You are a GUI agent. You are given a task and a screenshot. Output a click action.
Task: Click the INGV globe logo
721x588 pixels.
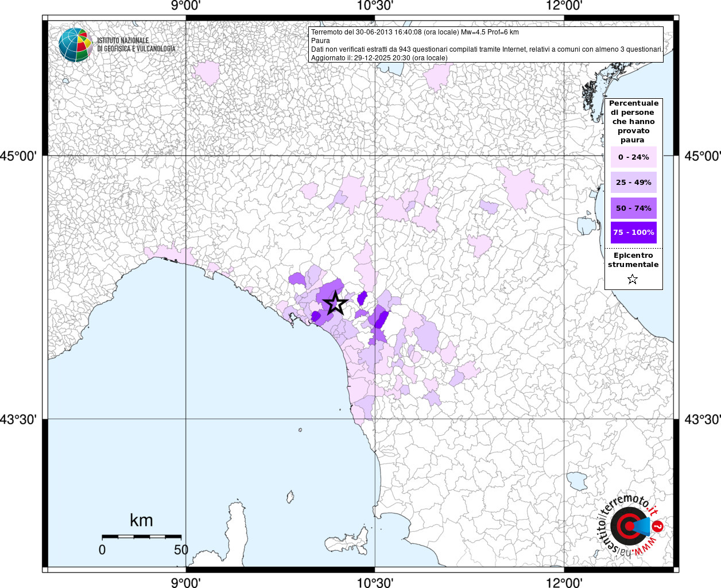tap(75, 45)
